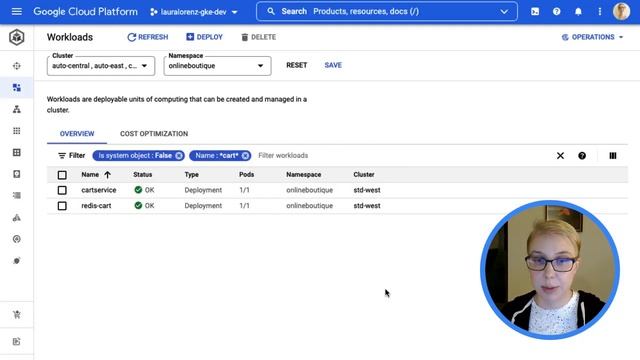
Task: Open the Object Browser sidebar icon
Action: click(17, 196)
